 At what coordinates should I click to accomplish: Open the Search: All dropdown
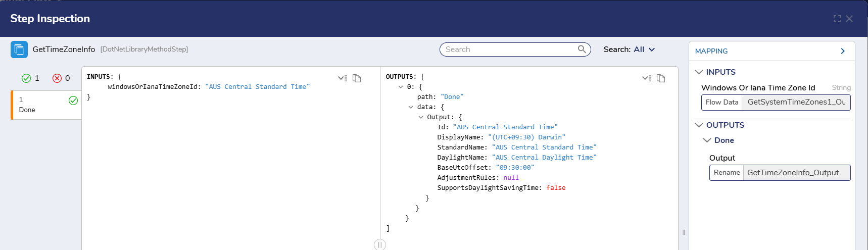click(629, 49)
